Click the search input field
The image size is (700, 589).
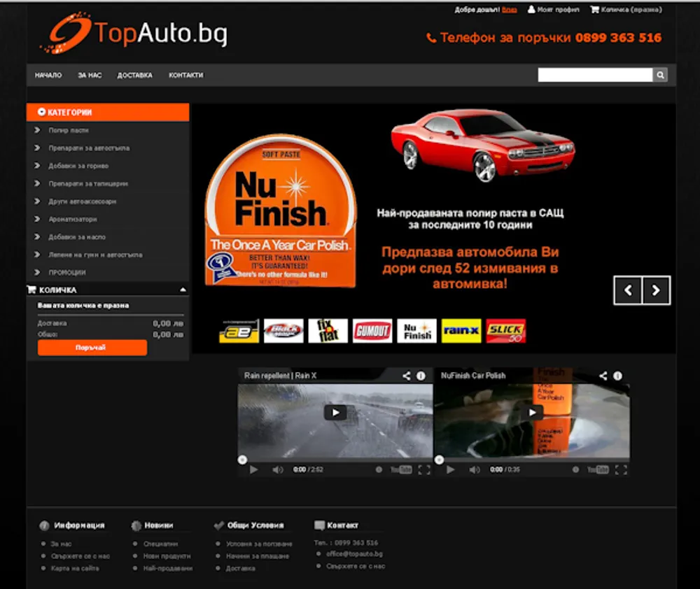tap(595, 75)
